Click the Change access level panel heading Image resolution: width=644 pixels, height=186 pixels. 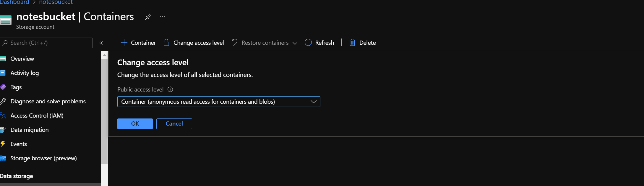pos(153,62)
